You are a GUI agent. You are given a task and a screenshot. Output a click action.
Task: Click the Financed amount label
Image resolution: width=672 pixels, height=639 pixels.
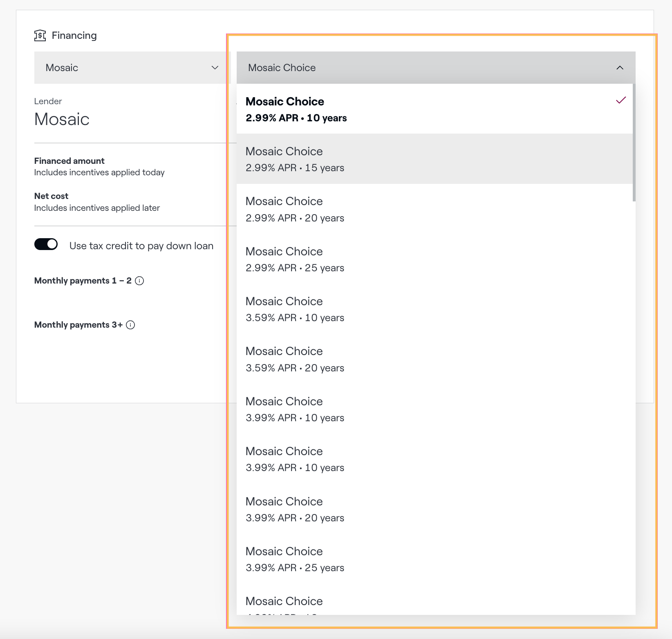coord(69,161)
